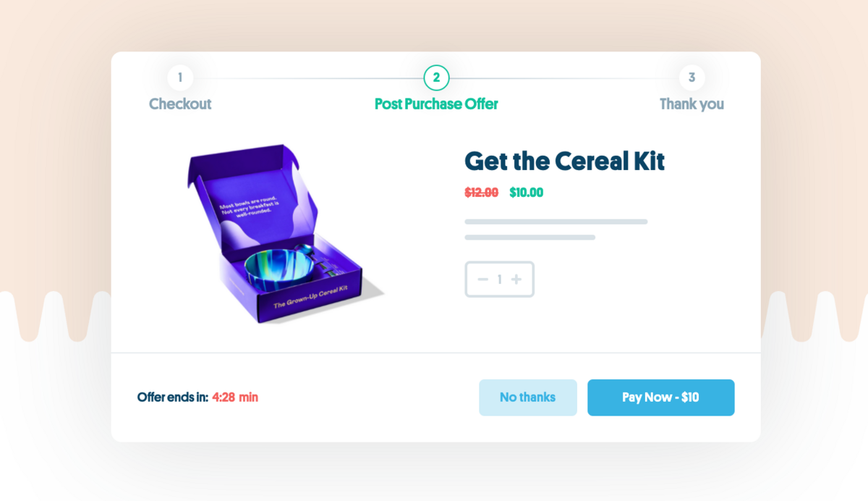
Task: Select the step 2 circle indicator
Action: coord(436,77)
